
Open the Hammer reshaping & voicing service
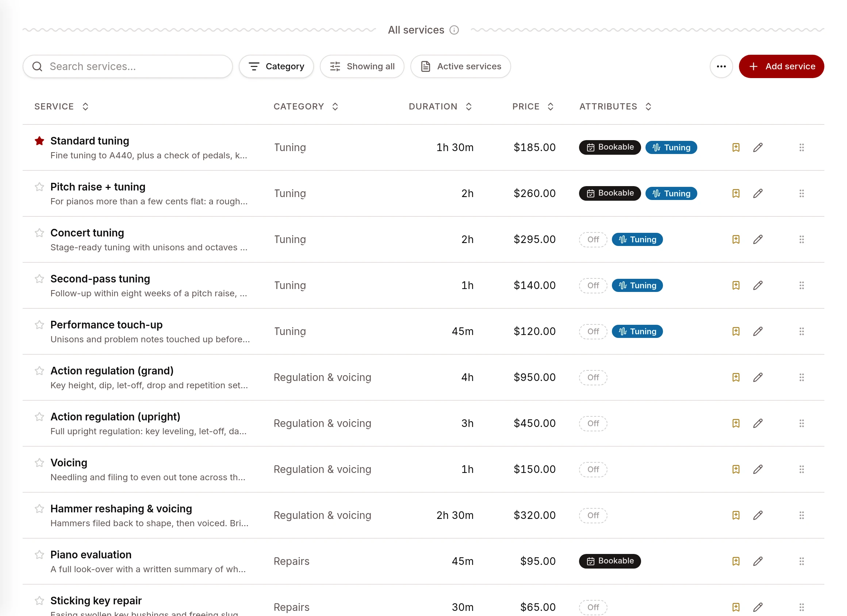point(121,508)
